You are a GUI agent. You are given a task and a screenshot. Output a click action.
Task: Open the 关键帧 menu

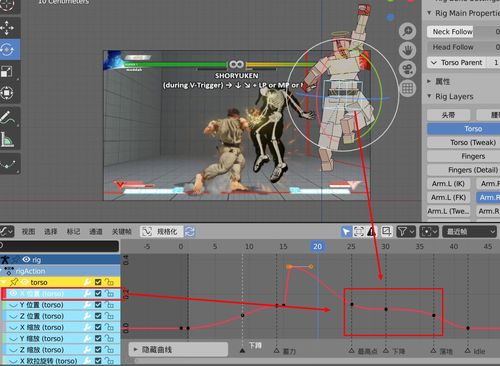click(121, 231)
